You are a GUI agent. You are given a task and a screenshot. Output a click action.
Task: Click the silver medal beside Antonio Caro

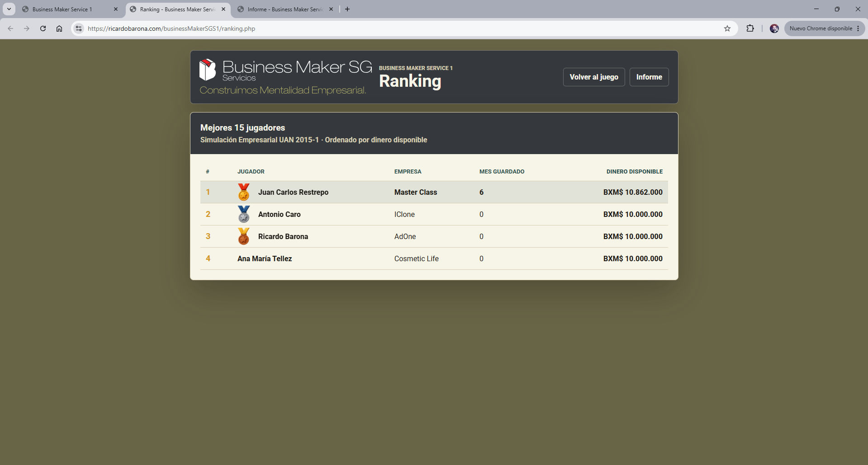[x=244, y=214]
